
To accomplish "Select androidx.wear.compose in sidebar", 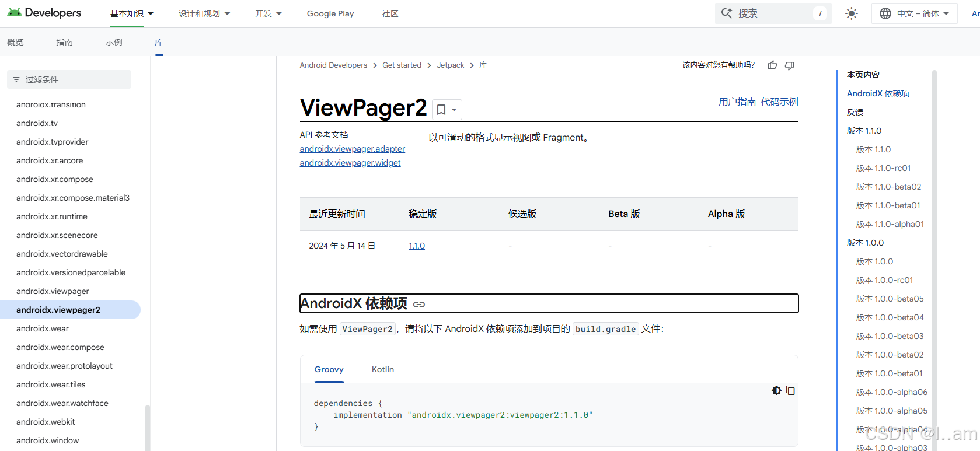I will click(60, 347).
